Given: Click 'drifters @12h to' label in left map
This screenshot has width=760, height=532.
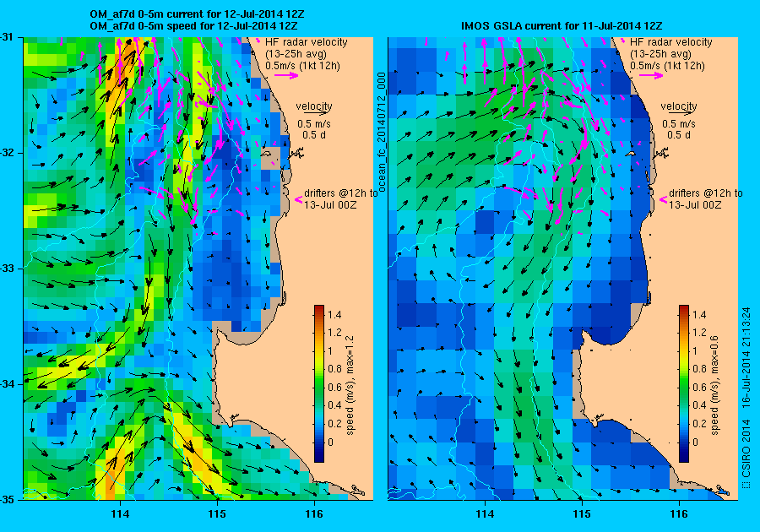Looking at the screenshot, I should point(341,193).
